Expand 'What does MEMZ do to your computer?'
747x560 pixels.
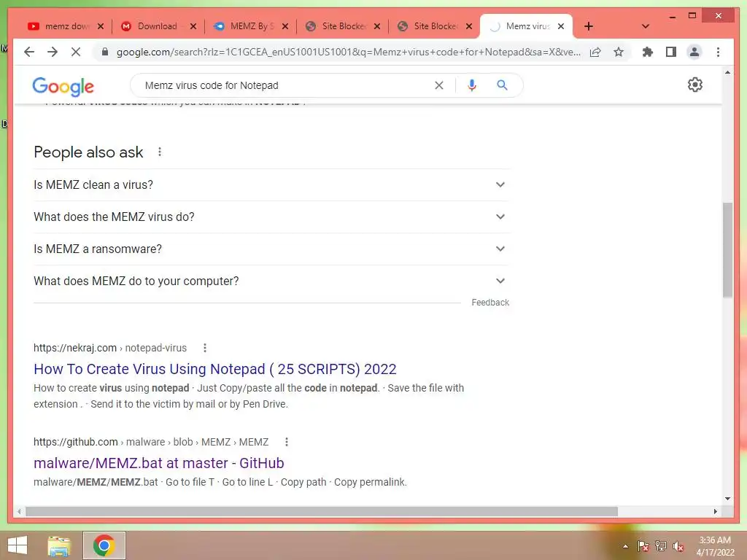click(x=271, y=281)
